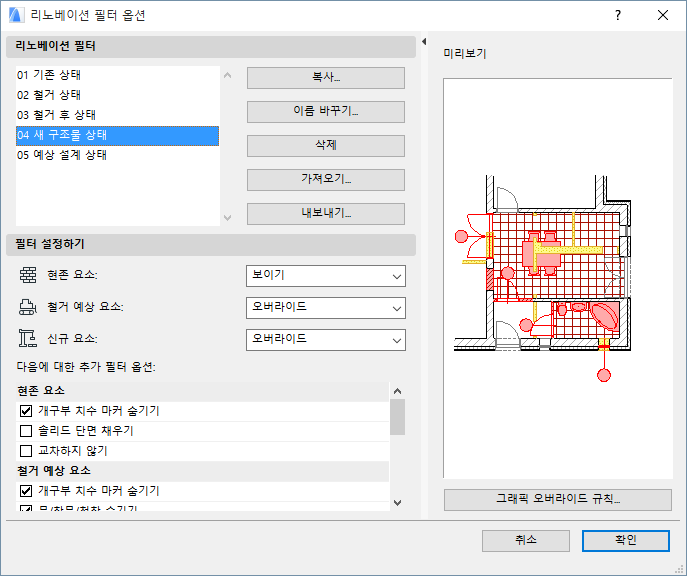The image size is (687, 576).
Task: Click the help question mark icon
Action: [618, 15]
